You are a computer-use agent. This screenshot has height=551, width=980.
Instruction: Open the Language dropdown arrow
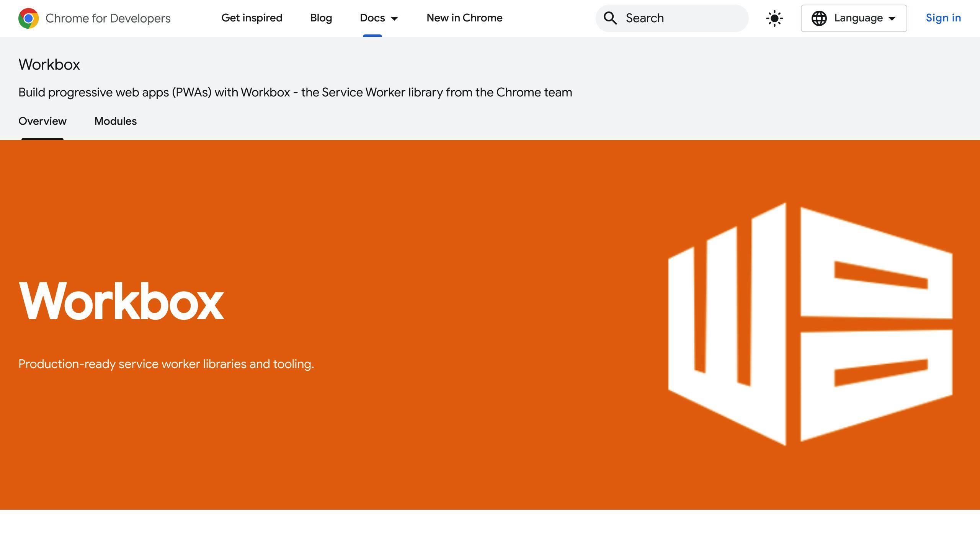pos(892,18)
